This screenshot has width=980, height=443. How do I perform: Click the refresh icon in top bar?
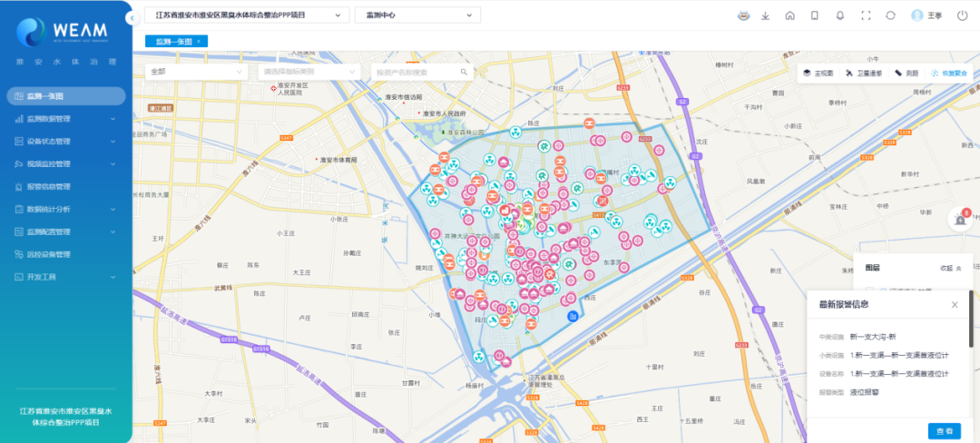(890, 15)
